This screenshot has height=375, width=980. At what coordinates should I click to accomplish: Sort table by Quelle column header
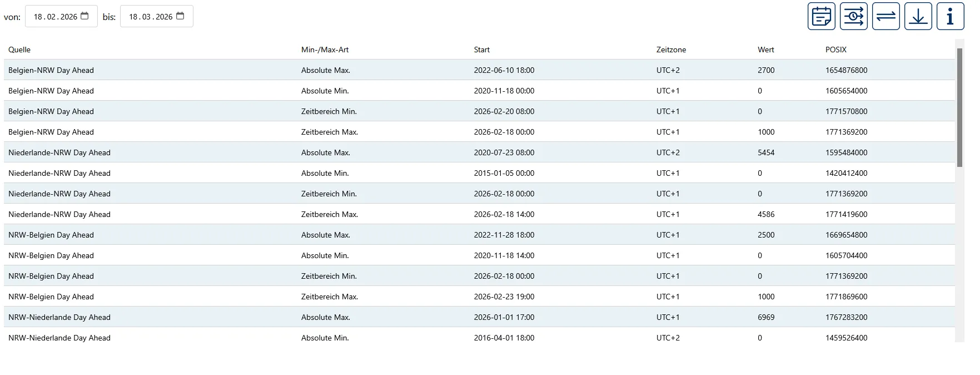tap(19, 50)
